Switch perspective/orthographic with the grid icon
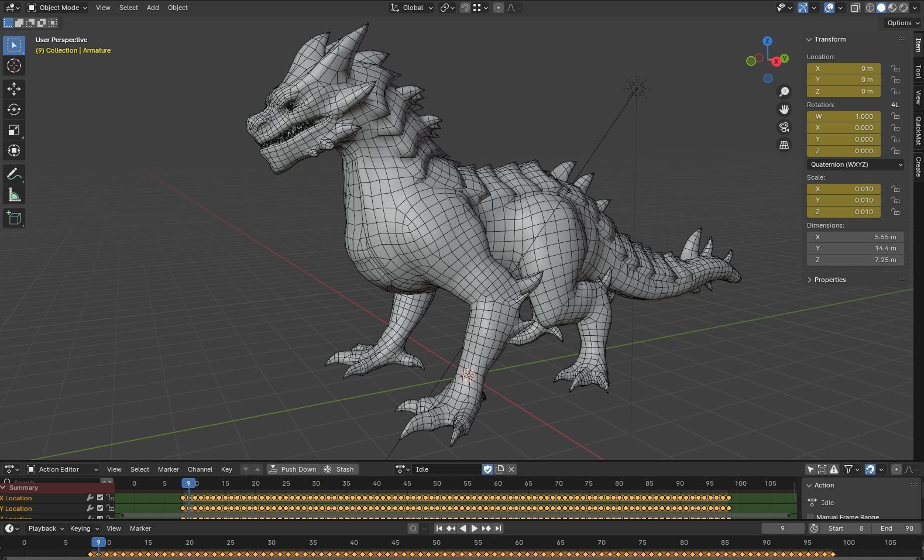This screenshot has width=924, height=560. (784, 145)
